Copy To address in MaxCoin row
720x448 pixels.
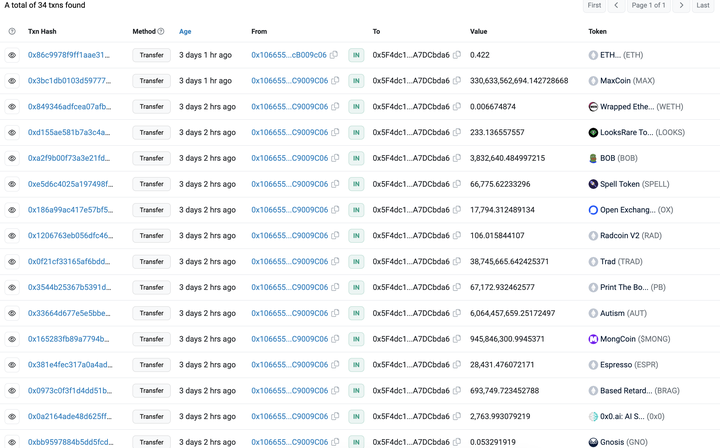(457, 81)
